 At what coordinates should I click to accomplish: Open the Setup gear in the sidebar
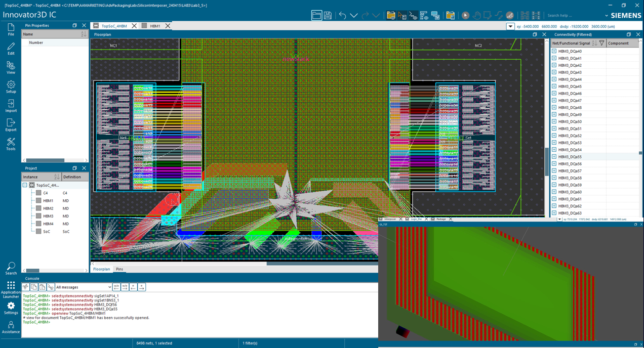click(11, 86)
